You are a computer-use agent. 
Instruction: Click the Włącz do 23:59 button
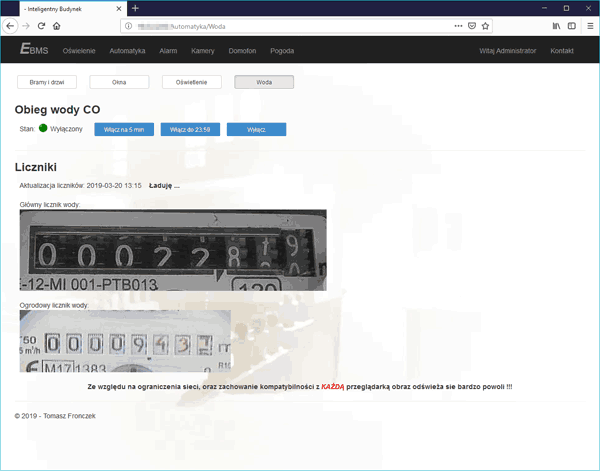(190, 129)
